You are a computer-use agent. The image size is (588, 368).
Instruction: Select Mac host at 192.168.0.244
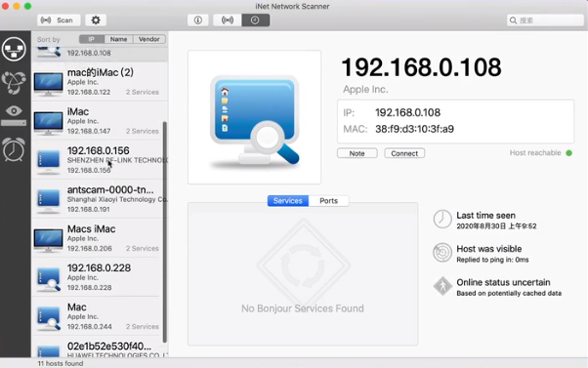(100, 316)
